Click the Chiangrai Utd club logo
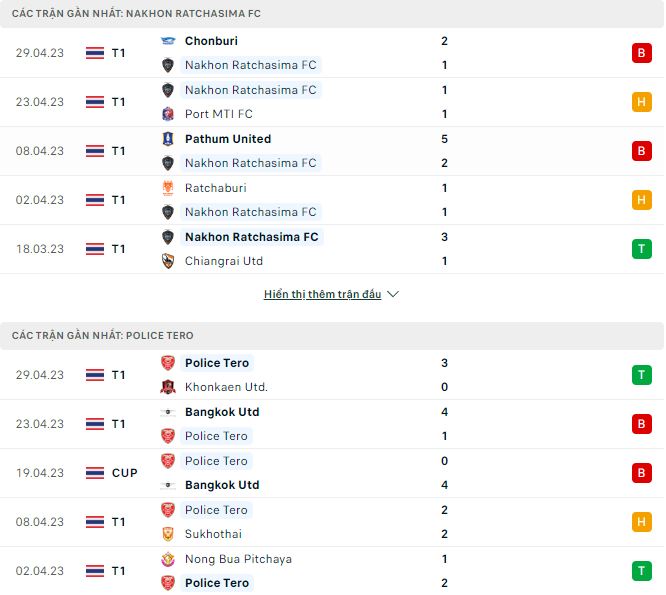The width and height of the screenshot is (666, 595). click(168, 261)
